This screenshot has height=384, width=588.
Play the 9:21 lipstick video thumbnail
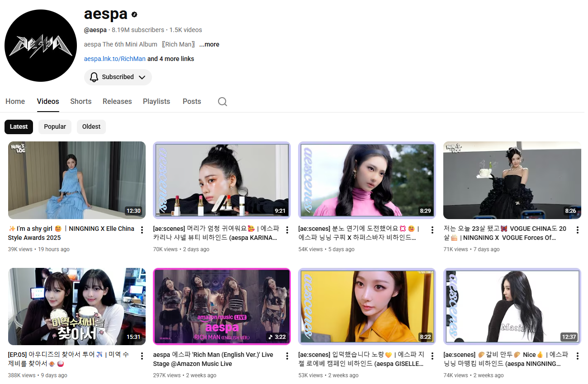pyautogui.click(x=222, y=180)
